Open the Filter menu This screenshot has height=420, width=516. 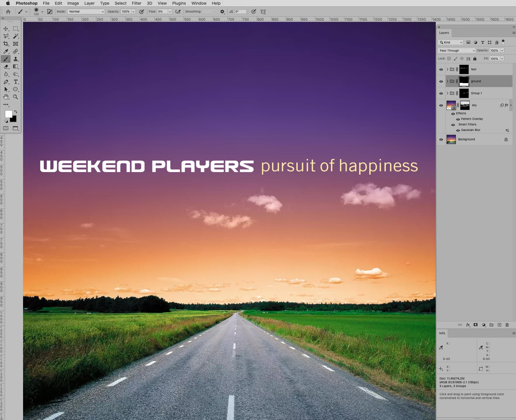pos(137,3)
